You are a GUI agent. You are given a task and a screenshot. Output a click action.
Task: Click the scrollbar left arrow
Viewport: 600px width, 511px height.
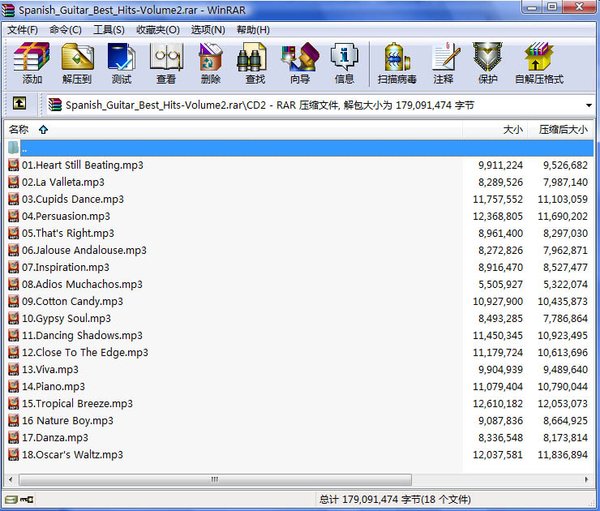point(11,479)
